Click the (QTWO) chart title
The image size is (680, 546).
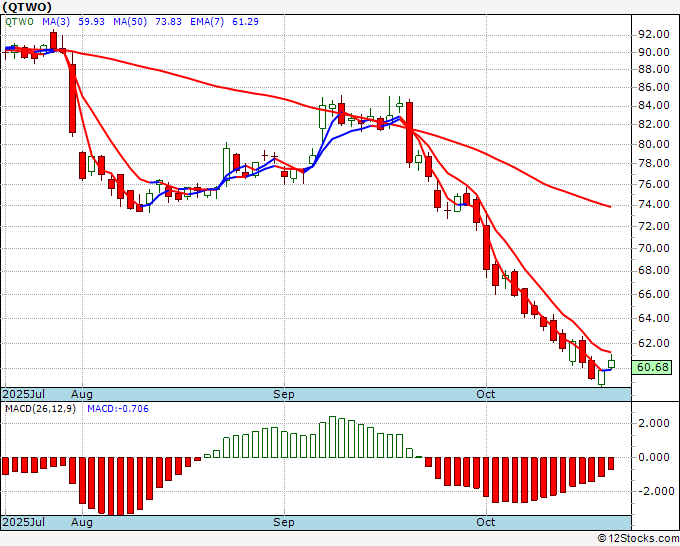tap(27, 7)
